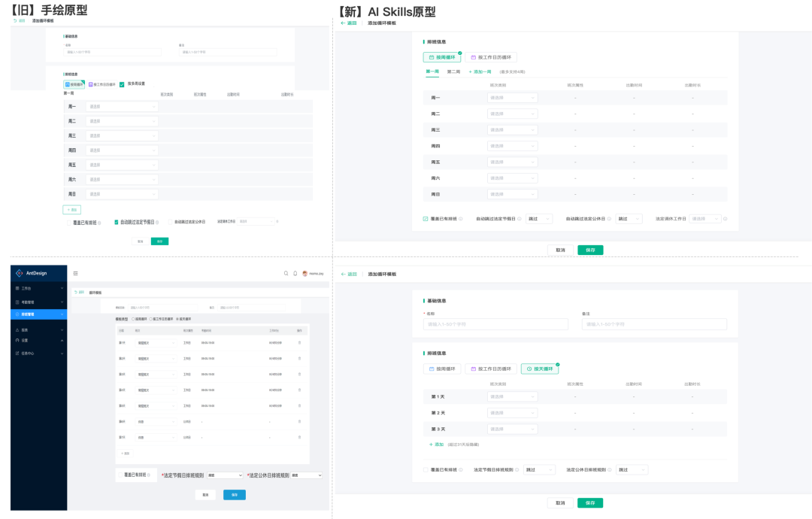Image resolution: width=812 pixels, height=519 pixels.
Task: Click info icon beside 覆盖已有排班 in new top-right prototype
Action: coord(460,219)
